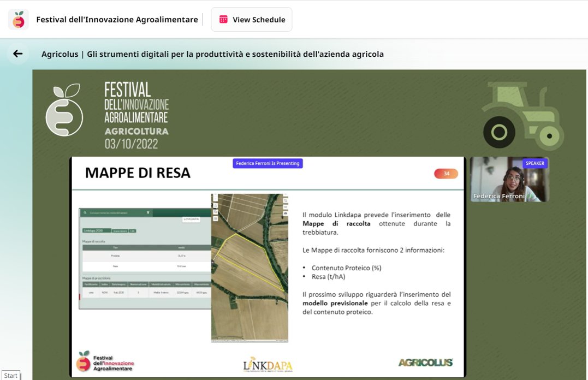This screenshot has height=380, width=588.
Task: Click the AGRICOLUS logo on slide
Action: click(x=426, y=363)
